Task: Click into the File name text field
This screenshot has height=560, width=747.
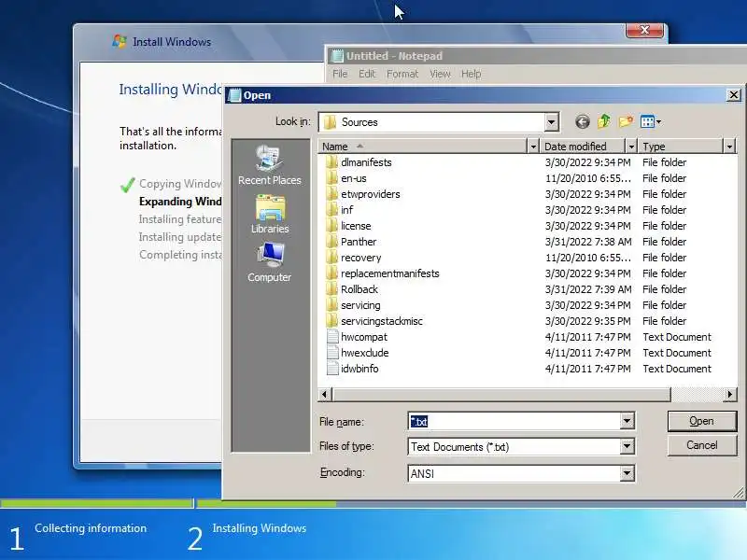Action: (514, 422)
